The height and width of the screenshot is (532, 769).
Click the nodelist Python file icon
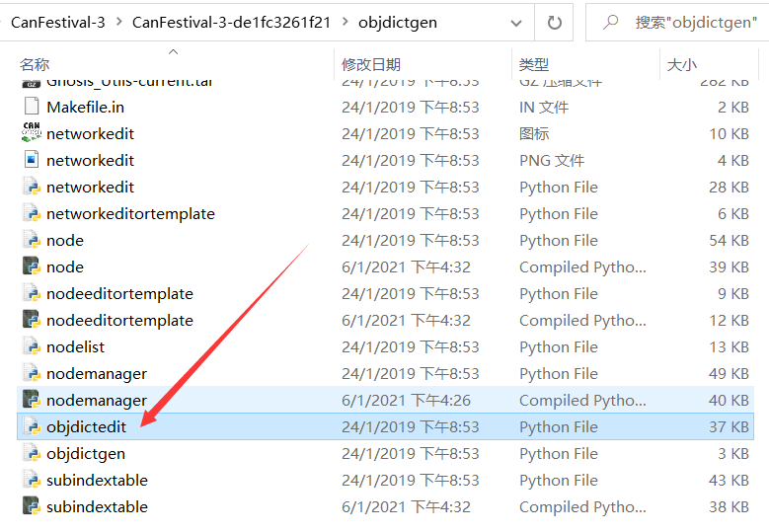coord(32,346)
